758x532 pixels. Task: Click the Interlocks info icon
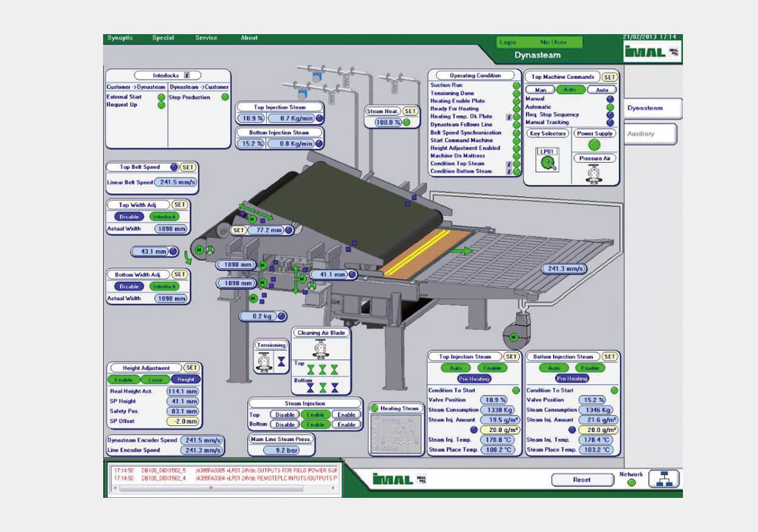[186, 75]
